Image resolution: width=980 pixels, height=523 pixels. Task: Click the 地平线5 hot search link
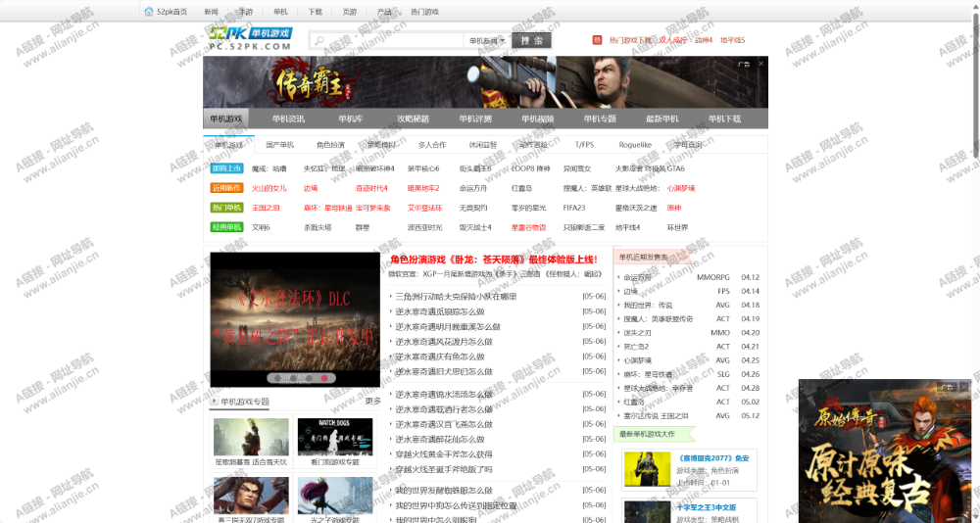pos(732,40)
